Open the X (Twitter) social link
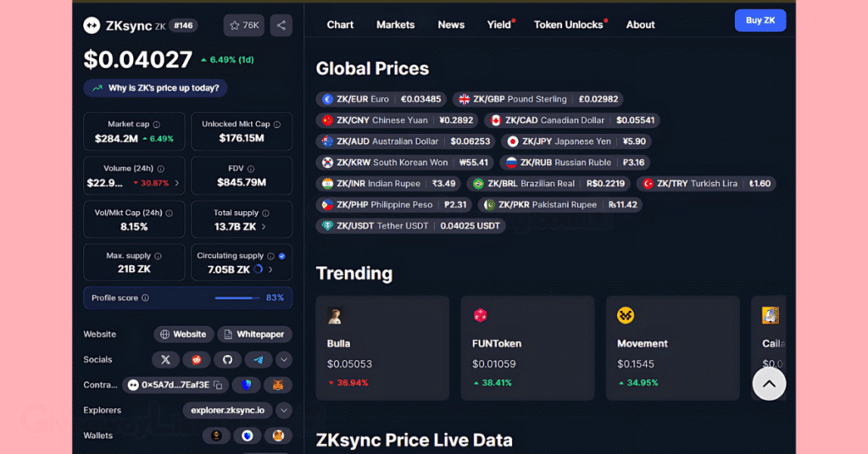 165,359
